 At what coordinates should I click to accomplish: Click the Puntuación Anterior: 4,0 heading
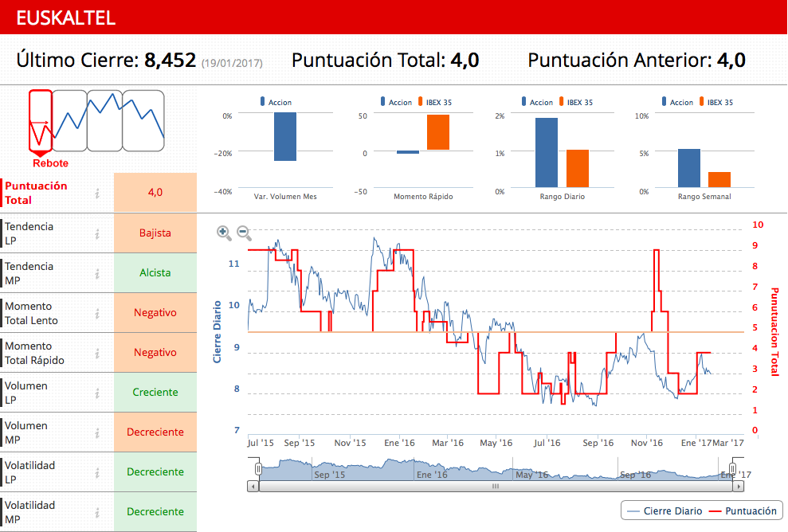click(x=637, y=61)
